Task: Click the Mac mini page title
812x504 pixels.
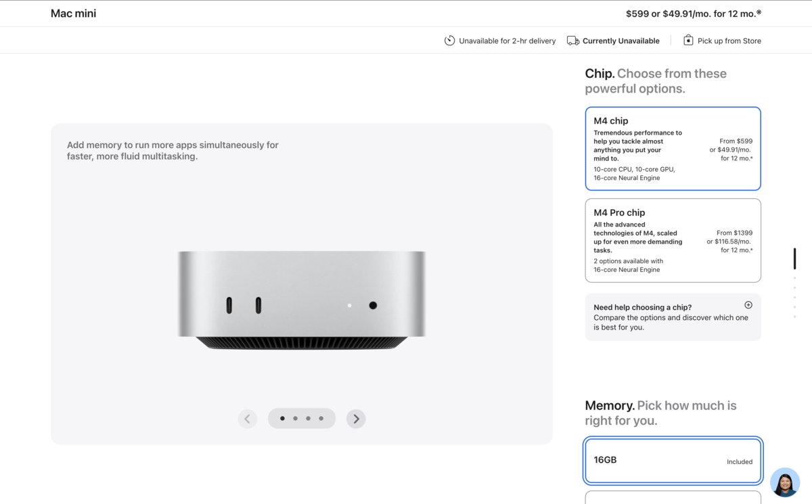Action: coord(73,14)
